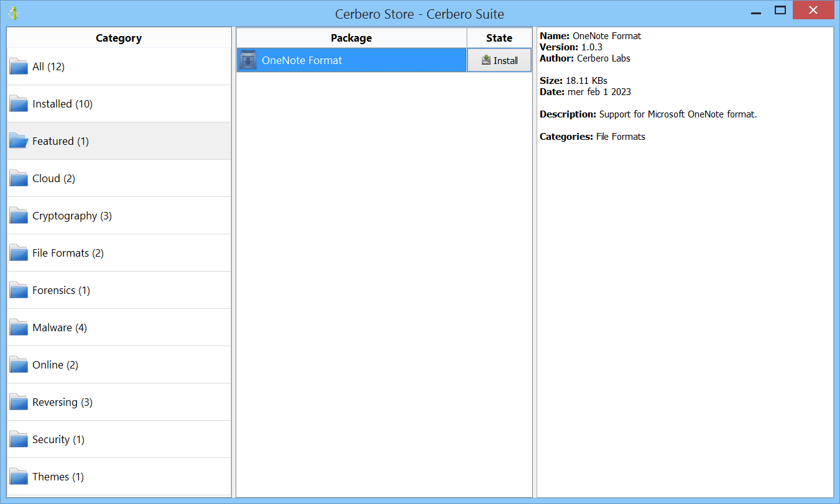Click the Name OneNote Format detail line
Screen dimensions: 840x504
tap(591, 36)
